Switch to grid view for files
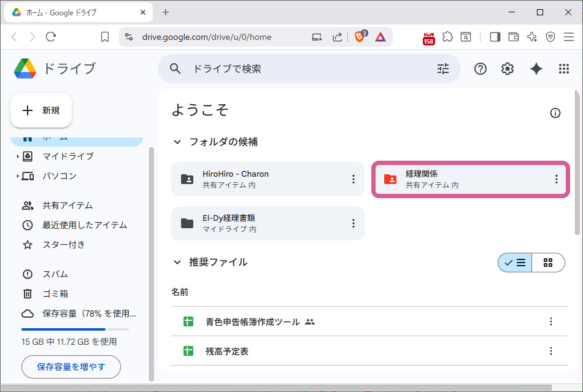 [x=548, y=262]
